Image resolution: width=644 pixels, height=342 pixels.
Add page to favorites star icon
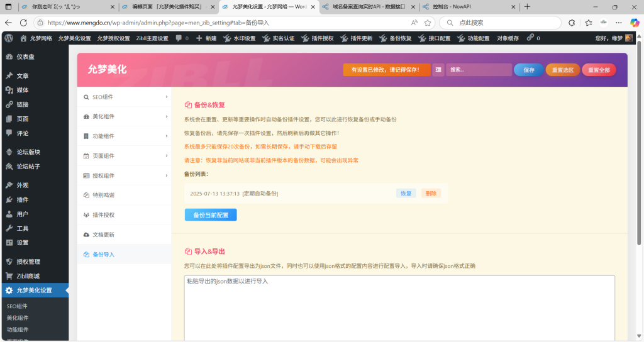[428, 23]
